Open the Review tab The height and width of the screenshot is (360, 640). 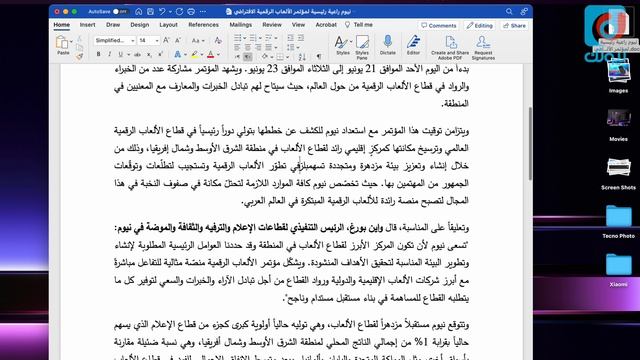coord(272,25)
